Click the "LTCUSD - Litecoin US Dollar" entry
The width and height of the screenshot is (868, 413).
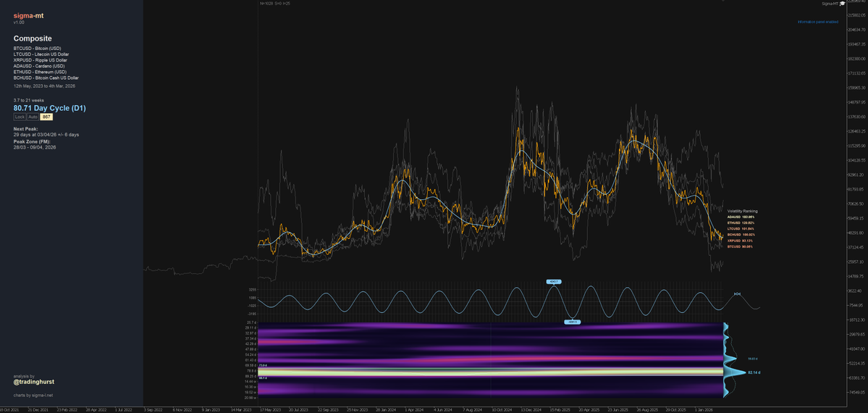[41, 54]
